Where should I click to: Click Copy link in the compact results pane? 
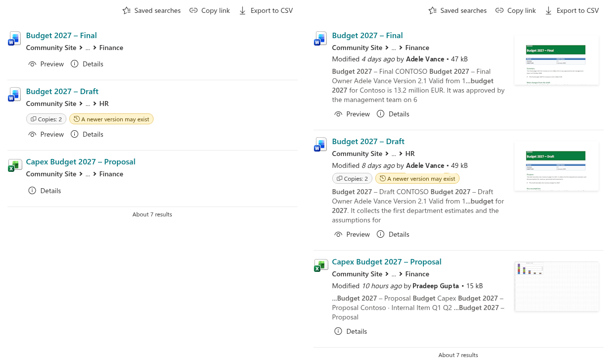209,10
